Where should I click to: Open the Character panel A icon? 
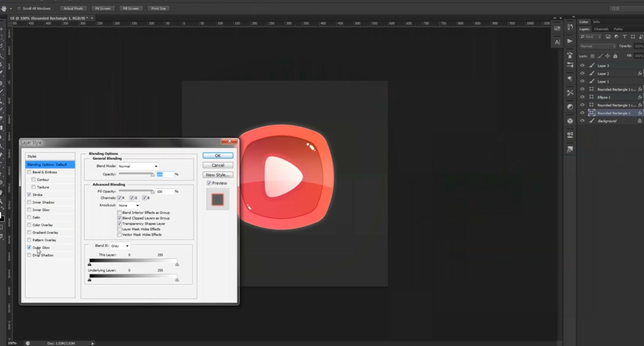coord(557,42)
